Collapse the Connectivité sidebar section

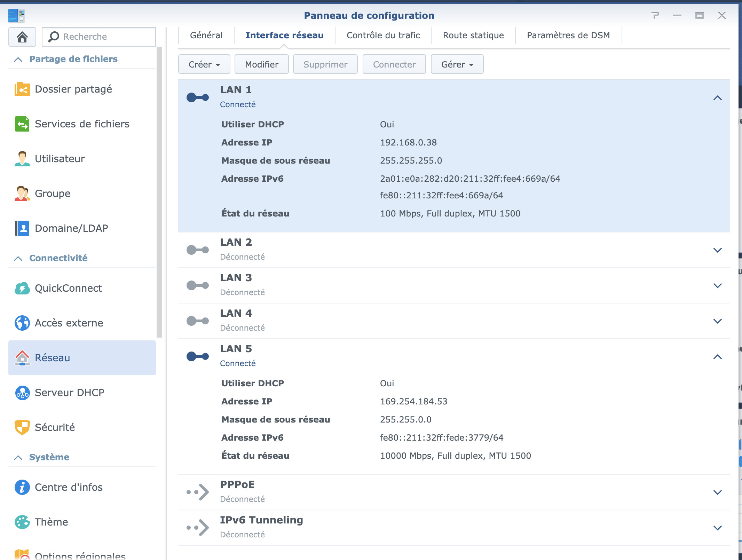[x=18, y=258]
